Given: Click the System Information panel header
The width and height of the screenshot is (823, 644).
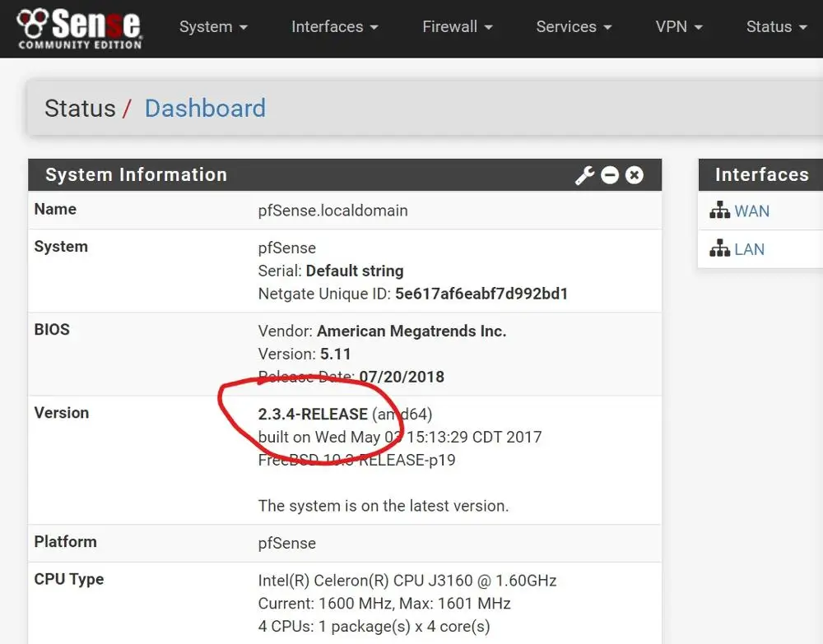Looking at the screenshot, I should (x=345, y=175).
